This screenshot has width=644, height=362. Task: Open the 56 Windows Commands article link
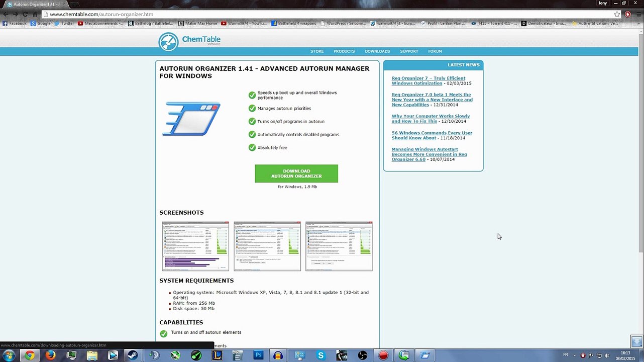(x=432, y=135)
